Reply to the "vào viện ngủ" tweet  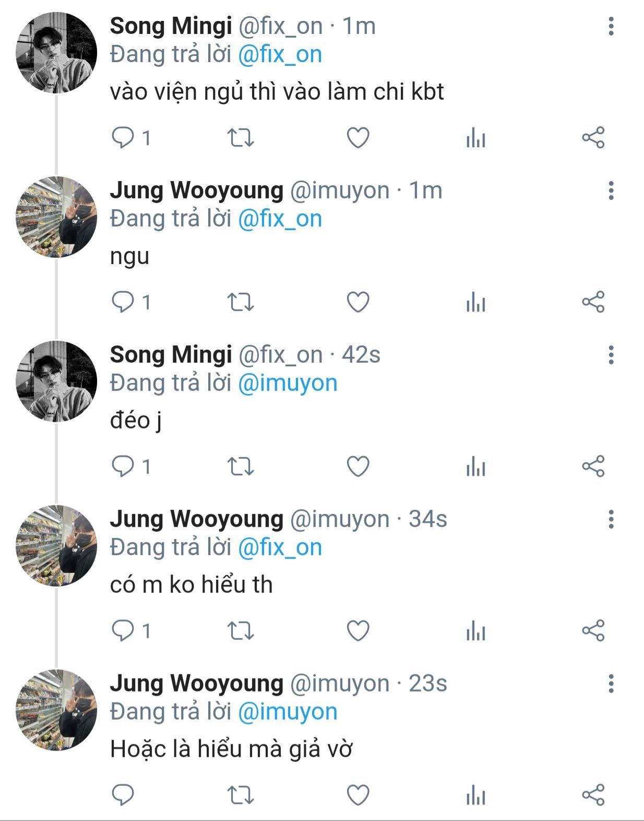tap(123, 138)
